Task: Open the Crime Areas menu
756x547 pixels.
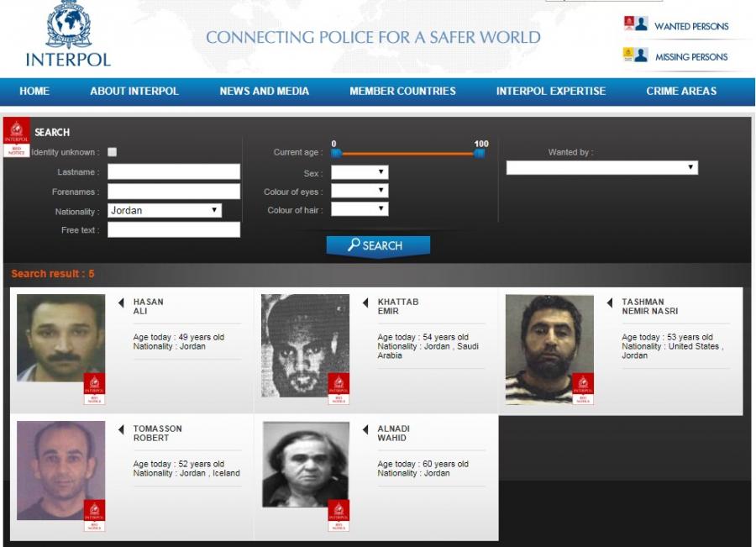Action: (681, 91)
